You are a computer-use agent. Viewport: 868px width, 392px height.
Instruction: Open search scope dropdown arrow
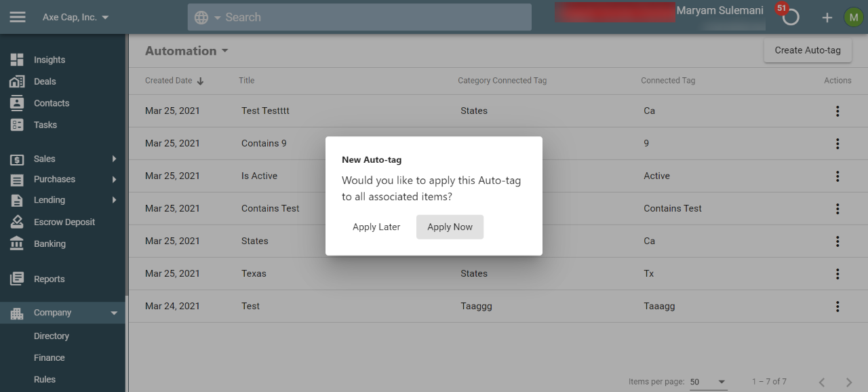pyautogui.click(x=218, y=18)
